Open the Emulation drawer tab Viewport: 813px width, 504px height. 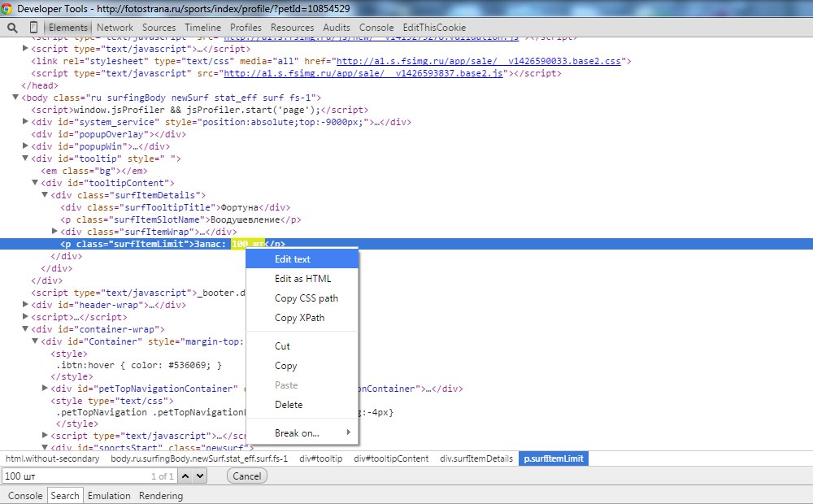click(109, 496)
